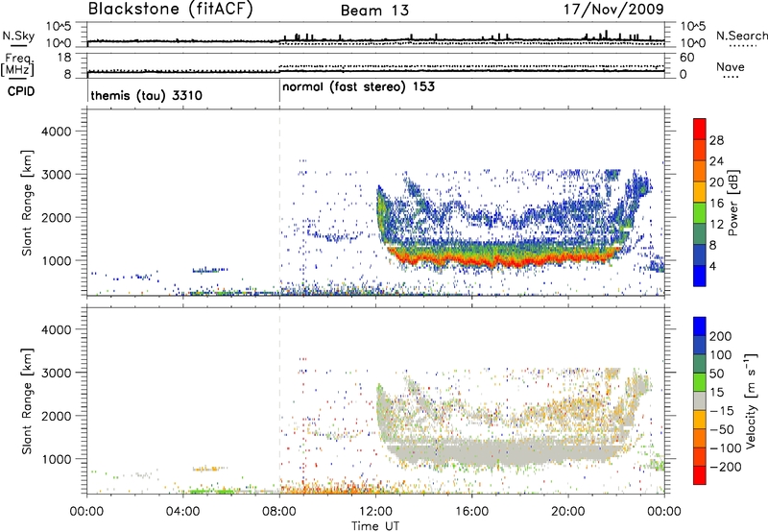Click the '08:00' time axis label
Screen dimensions: 768x532
[279, 512]
